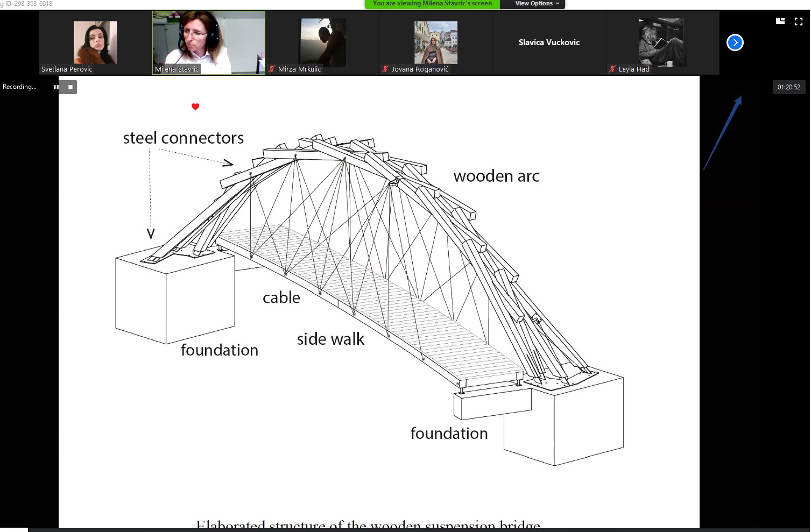Click the 'side walk' label

coord(330,339)
